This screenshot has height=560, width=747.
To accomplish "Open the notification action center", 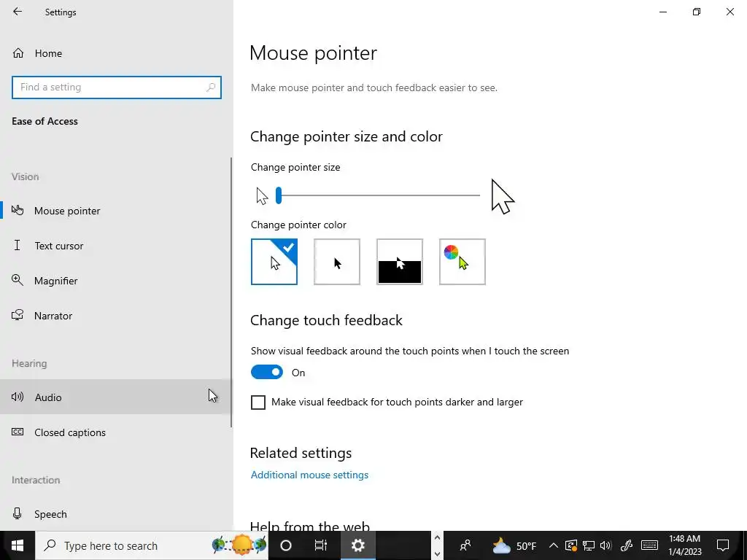I will coord(723,545).
